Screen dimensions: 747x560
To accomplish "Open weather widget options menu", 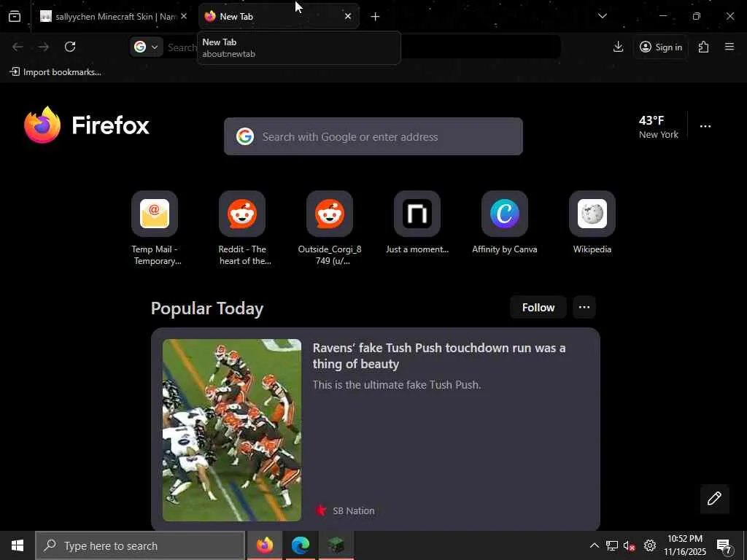I will (705, 126).
